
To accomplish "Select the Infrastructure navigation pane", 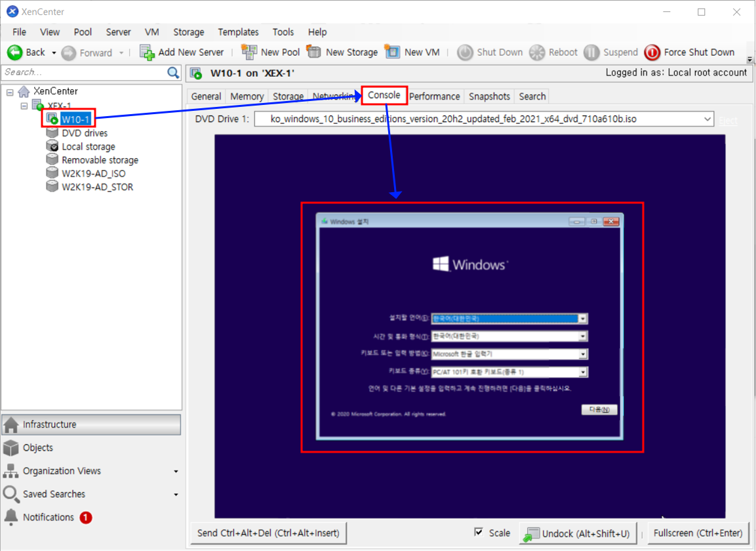I will pos(91,424).
